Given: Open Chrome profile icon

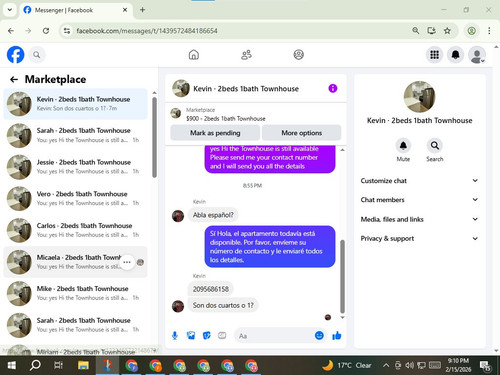Looking at the screenshot, I should 472,31.
